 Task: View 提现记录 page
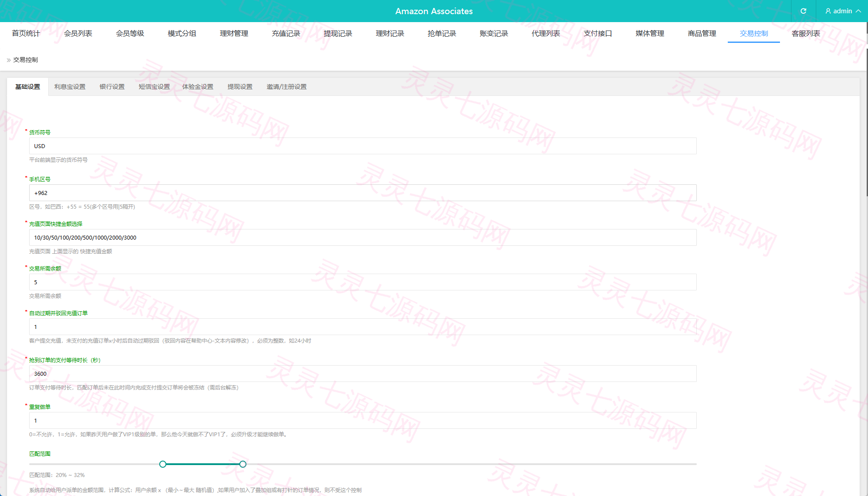338,34
